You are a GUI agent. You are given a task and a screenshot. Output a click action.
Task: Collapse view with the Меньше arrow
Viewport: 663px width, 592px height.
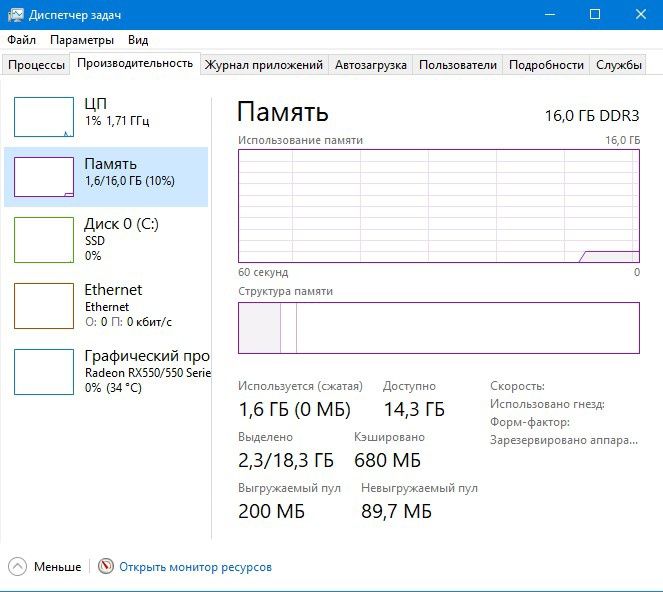(x=19, y=566)
